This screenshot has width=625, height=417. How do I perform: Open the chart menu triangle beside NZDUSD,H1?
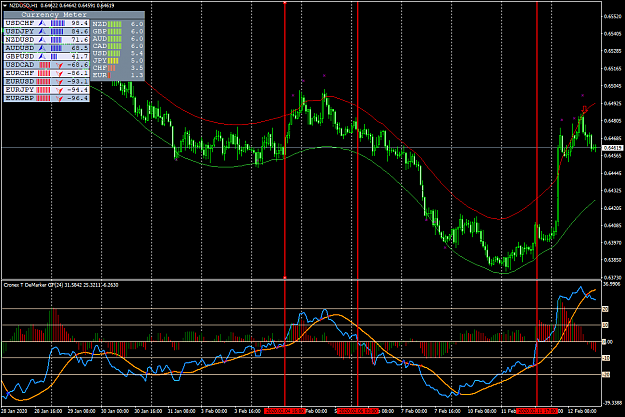(x=5, y=6)
